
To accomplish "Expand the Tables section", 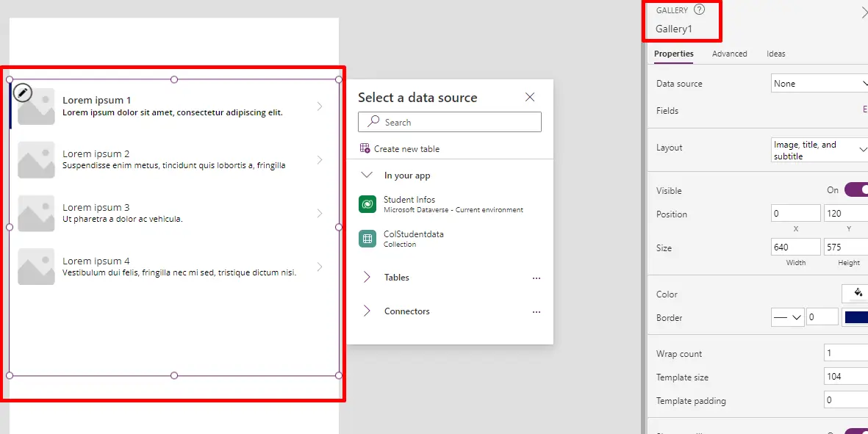I will [x=367, y=277].
